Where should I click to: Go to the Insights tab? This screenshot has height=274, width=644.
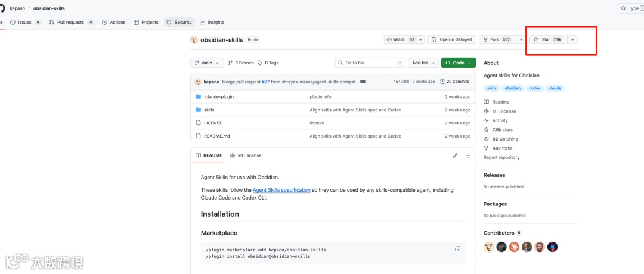point(212,22)
